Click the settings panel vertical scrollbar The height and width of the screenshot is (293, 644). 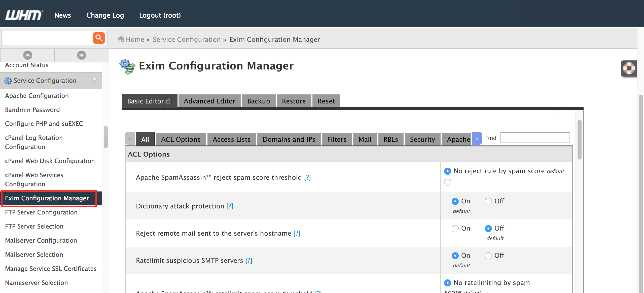coord(579,140)
